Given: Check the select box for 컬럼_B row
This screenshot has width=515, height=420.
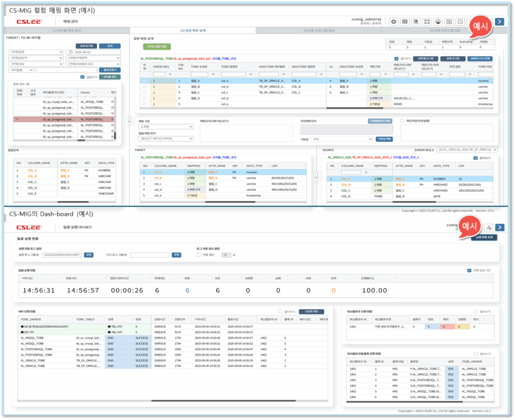Looking at the screenshot, I should [x=145, y=87].
